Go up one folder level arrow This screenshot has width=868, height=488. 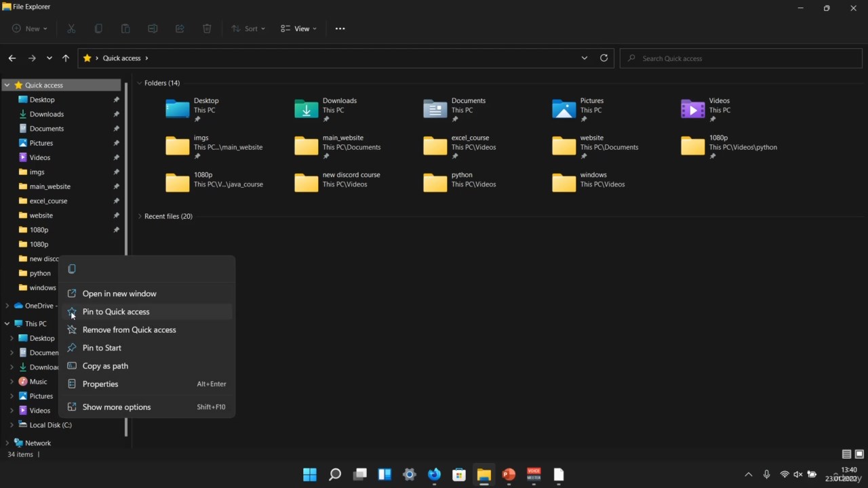(66, 58)
